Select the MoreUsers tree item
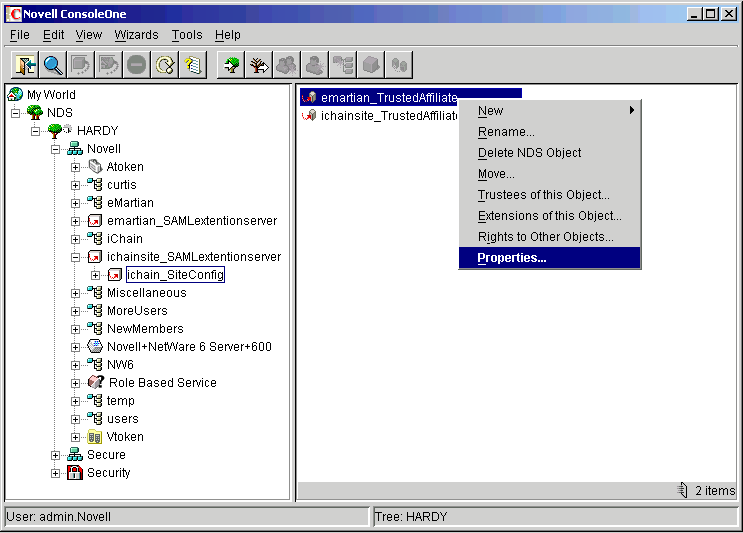The height and width of the screenshot is (533, 743). coord(137,311)
